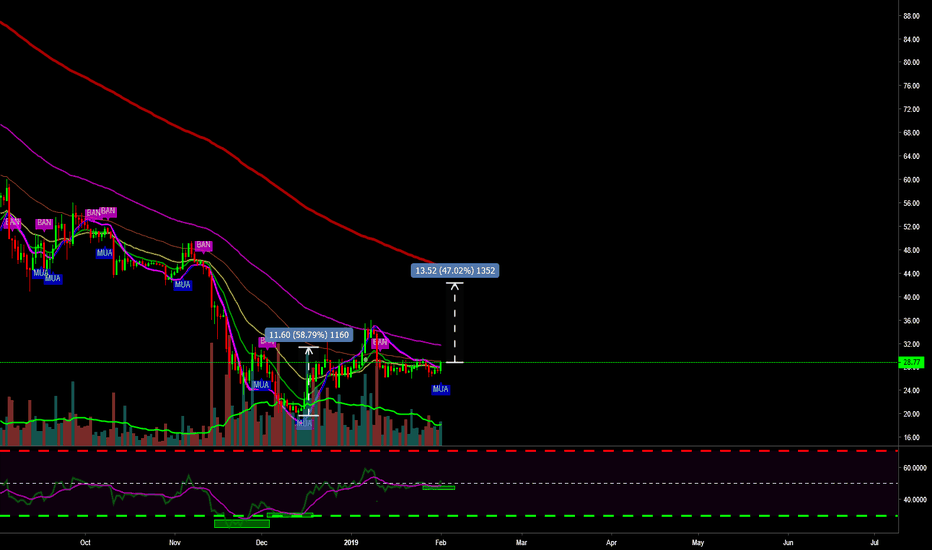The image size is (932, 550).
Task: Click the MUA marker below the latest February candle
Action: (440, 389)
